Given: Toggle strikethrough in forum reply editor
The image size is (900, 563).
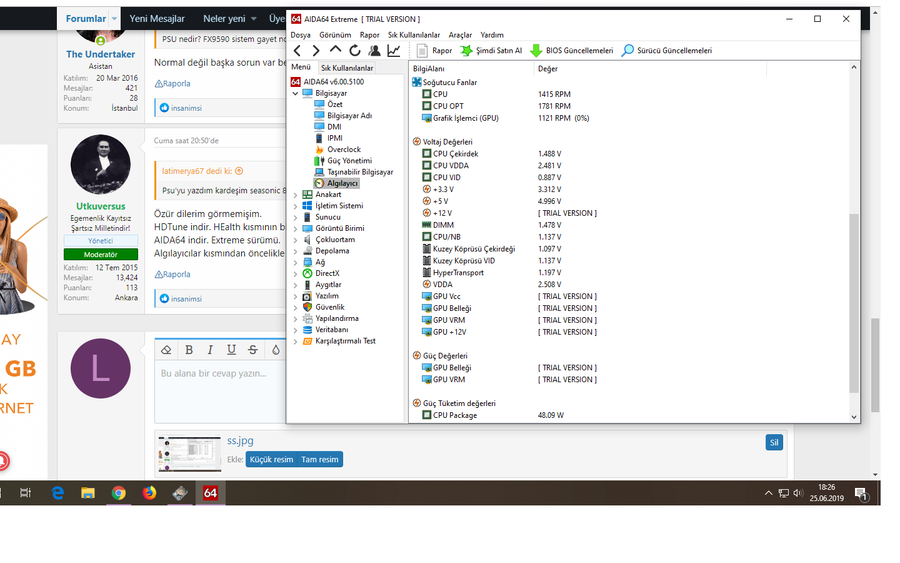Looking at the screenshot, I should [x=253, y=350].
